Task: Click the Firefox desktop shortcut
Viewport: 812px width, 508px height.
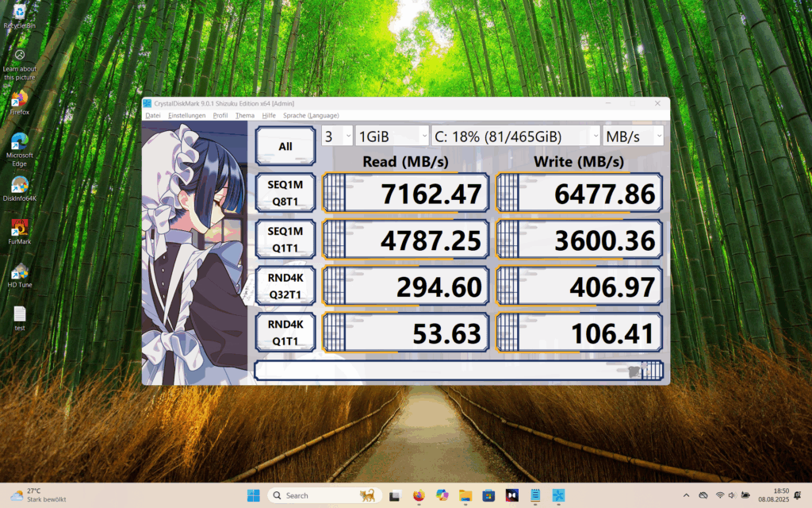Action: [20, 100]
